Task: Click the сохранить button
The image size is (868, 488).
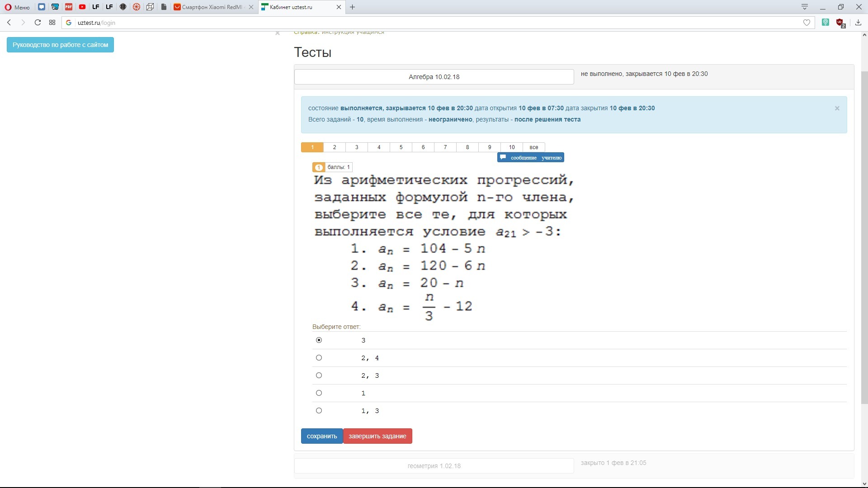Action: (x=322, y=436)
